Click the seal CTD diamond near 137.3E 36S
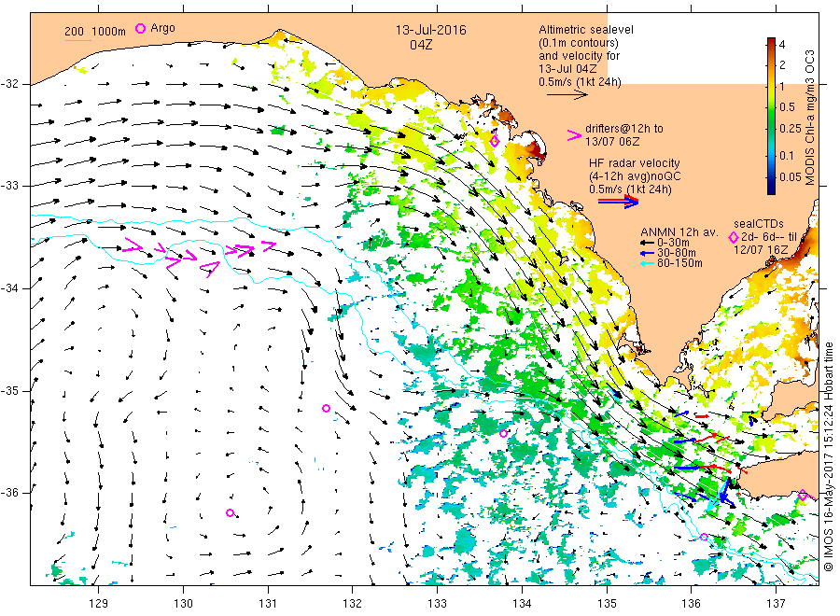 click(803, 495)
